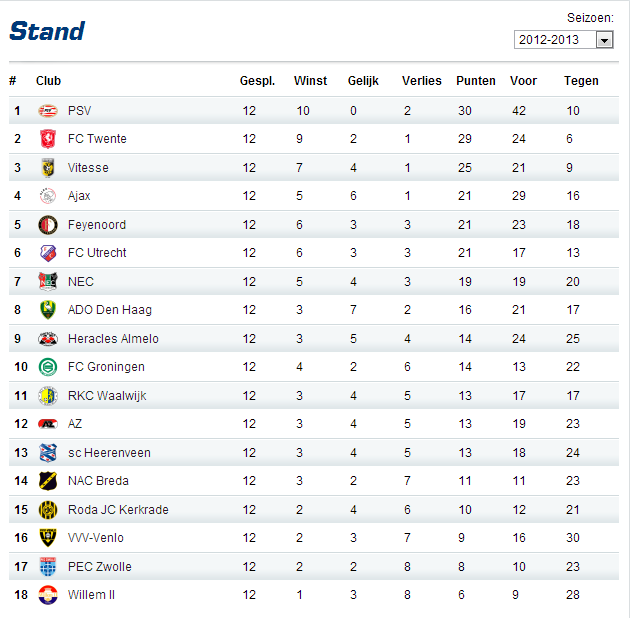Click the Feyenoord round crest
Image resolution: width=630 pixels, height=618 pixels.
pyautogui.click(x=48, y=225)
